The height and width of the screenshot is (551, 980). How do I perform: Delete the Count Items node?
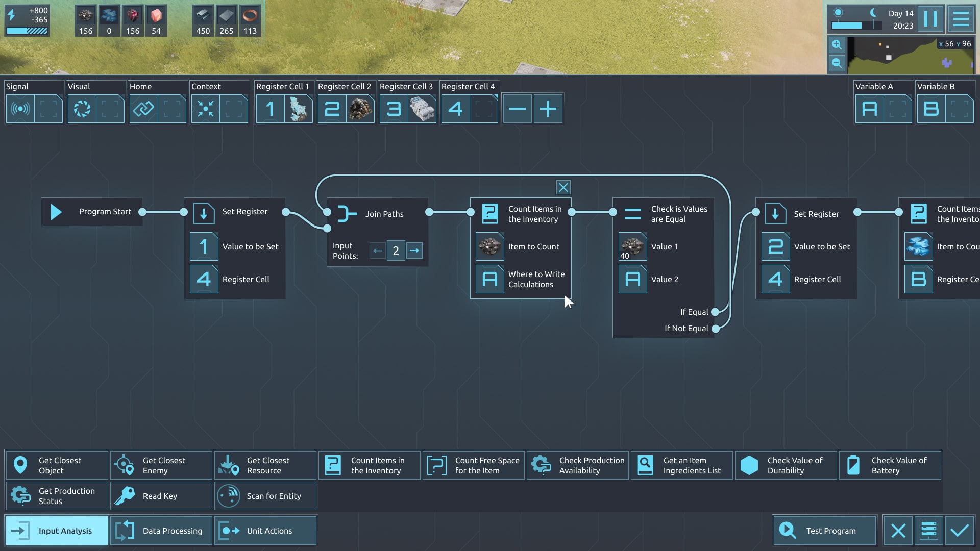pyautogui.click(x=563, y=187)
